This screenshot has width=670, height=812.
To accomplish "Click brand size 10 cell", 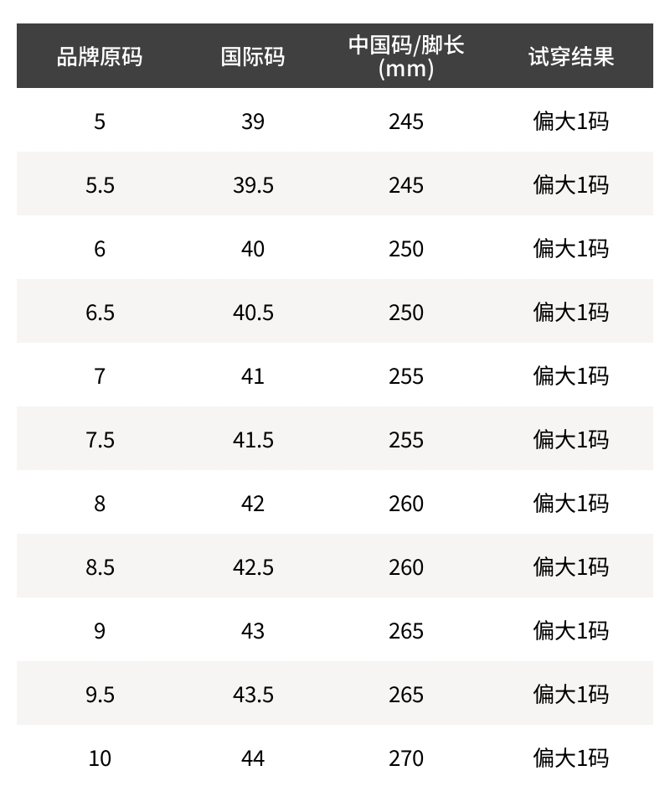I will (x=100, y=758).
